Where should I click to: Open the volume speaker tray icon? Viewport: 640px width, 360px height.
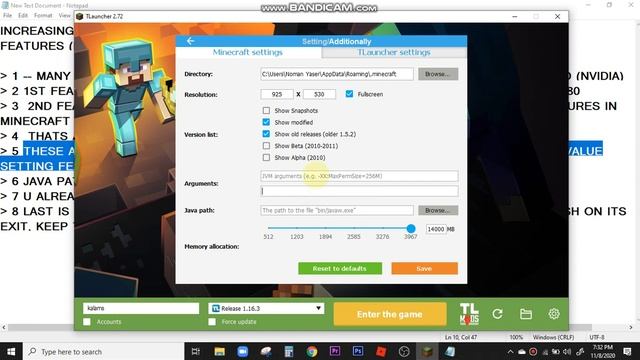click(x=567, y=352)
